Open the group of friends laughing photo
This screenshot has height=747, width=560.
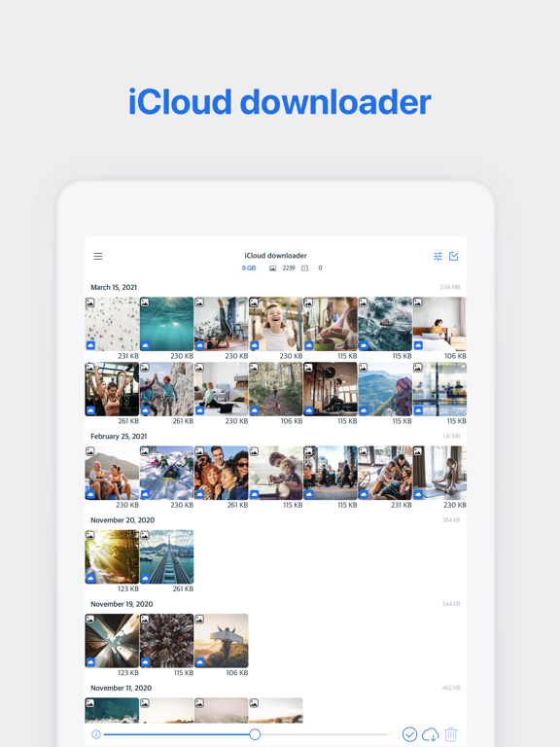click(222, 473)
